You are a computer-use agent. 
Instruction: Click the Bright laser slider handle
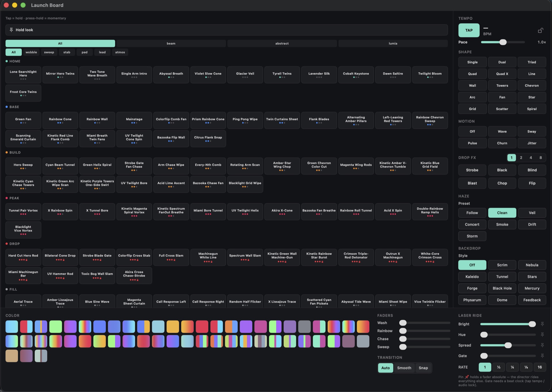(x=532, y=324)
